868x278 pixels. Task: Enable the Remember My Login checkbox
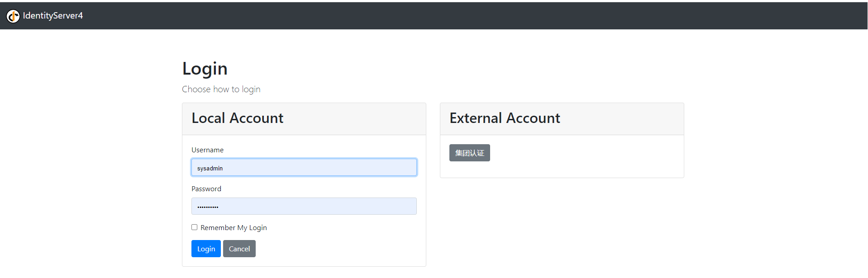click(195, 227)
